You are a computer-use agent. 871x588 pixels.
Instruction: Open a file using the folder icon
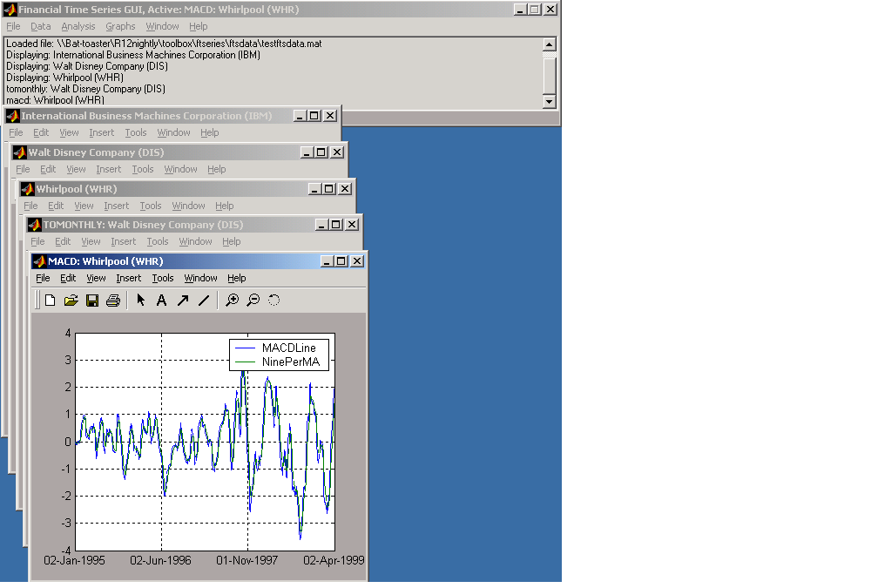click(71, 301)
